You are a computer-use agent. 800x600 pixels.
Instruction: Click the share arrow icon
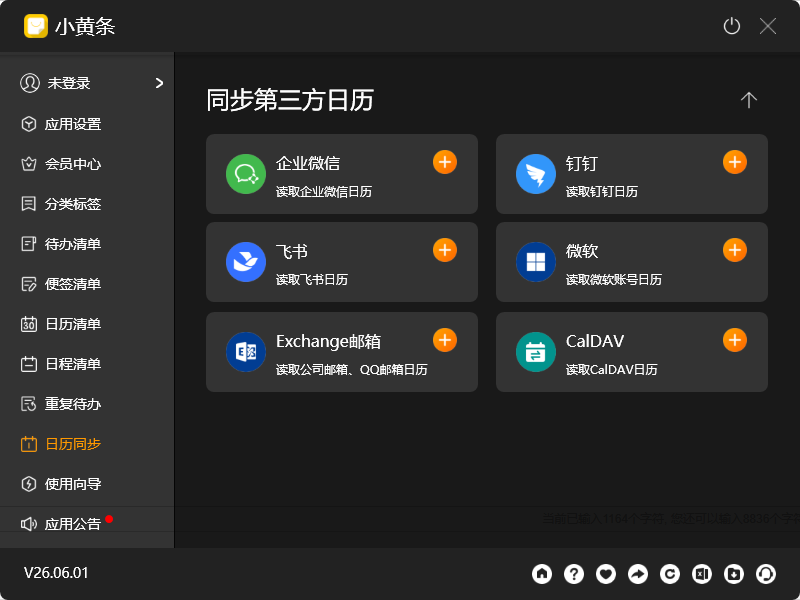[638, 573]
